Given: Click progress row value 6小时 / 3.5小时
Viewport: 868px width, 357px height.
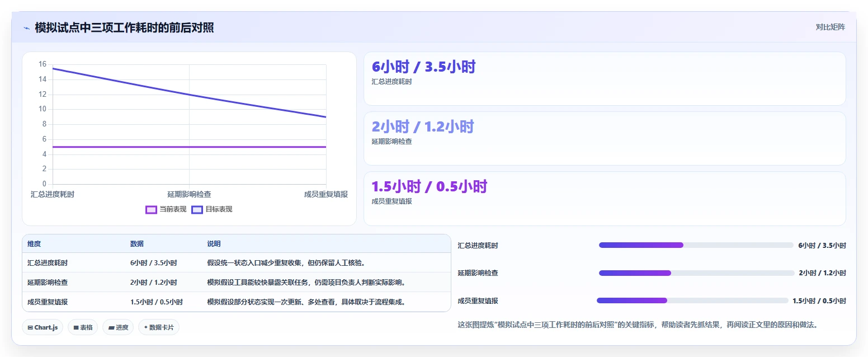Looking at the screenshot, I should [x=822, y=245].
